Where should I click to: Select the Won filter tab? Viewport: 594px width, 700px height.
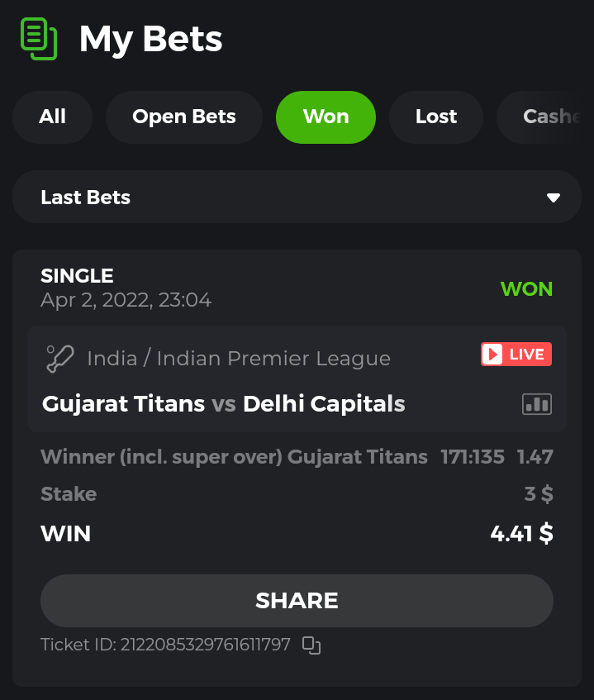pyautogui.click(x=326, y=117)
